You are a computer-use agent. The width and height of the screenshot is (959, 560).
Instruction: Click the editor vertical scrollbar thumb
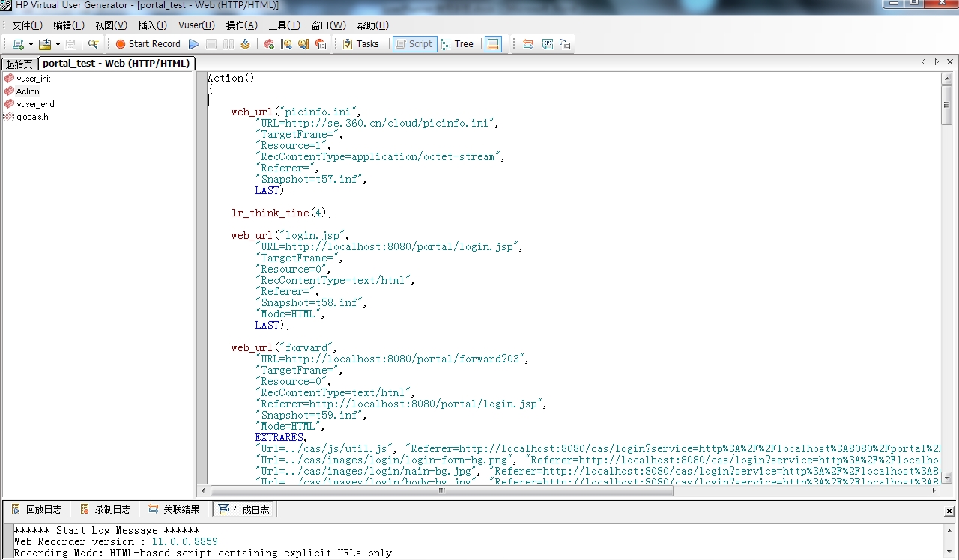pyautogui.click(x=947, y=105)
